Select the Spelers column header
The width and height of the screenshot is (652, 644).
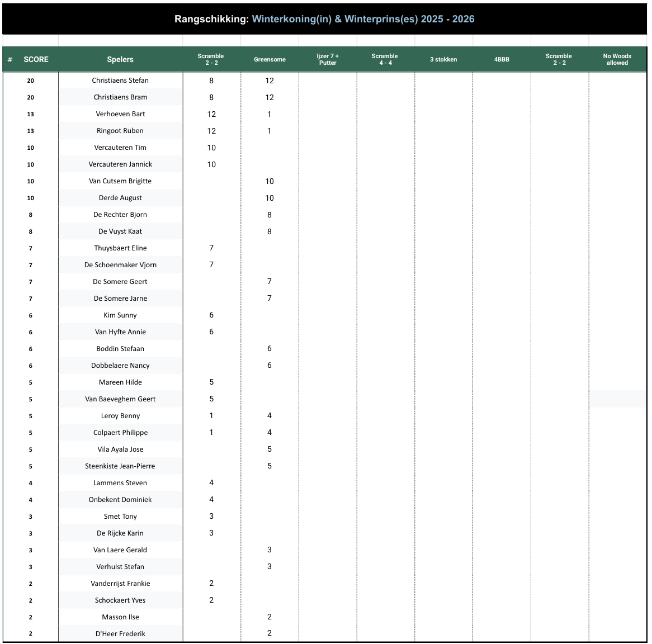[x=120, y=59]
